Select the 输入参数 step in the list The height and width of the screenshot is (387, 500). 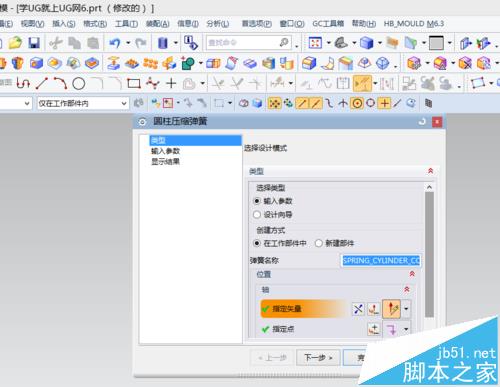click(166, 151)
